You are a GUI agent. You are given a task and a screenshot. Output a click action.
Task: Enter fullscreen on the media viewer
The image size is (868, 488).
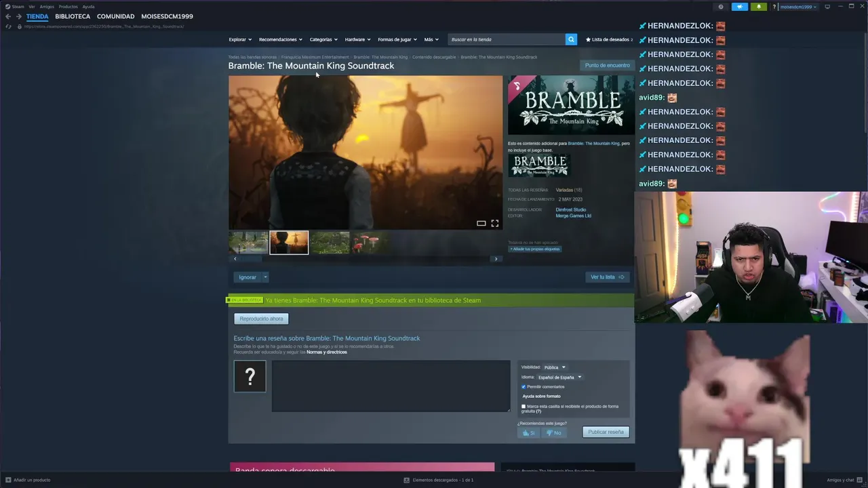pyautogui.click(x=495, y=223)
